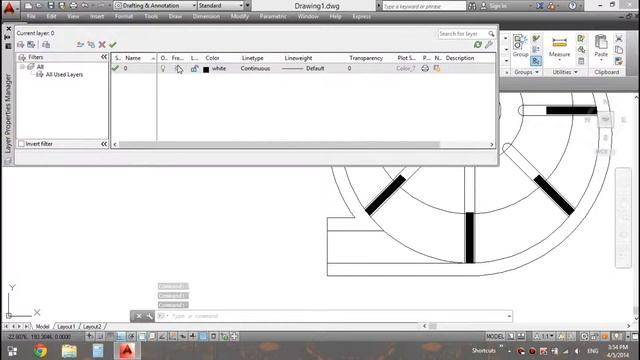Open layer settings wrench icon
Screen dimensions: 640x360
click(489, 45)
